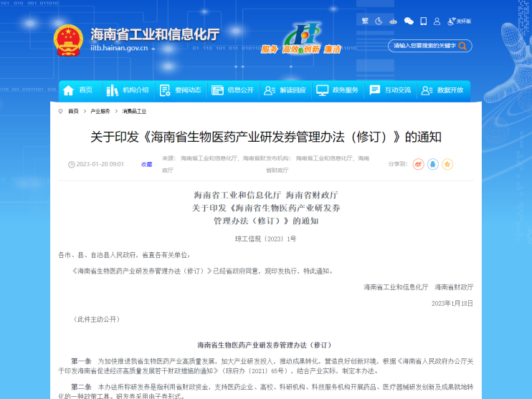Viewport: 532px width, 399px height.
Task: Open the WeChat icon in header
Action: (409, 21)
